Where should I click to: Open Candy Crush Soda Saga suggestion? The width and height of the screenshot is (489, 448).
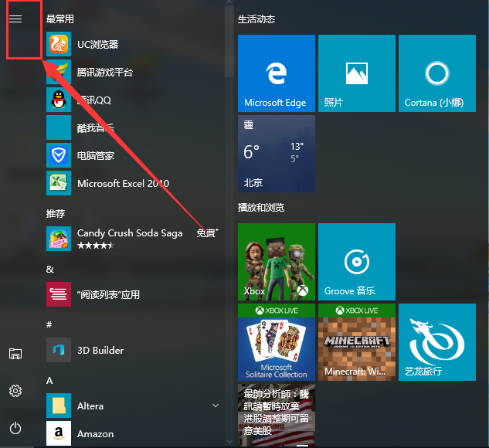133,239
